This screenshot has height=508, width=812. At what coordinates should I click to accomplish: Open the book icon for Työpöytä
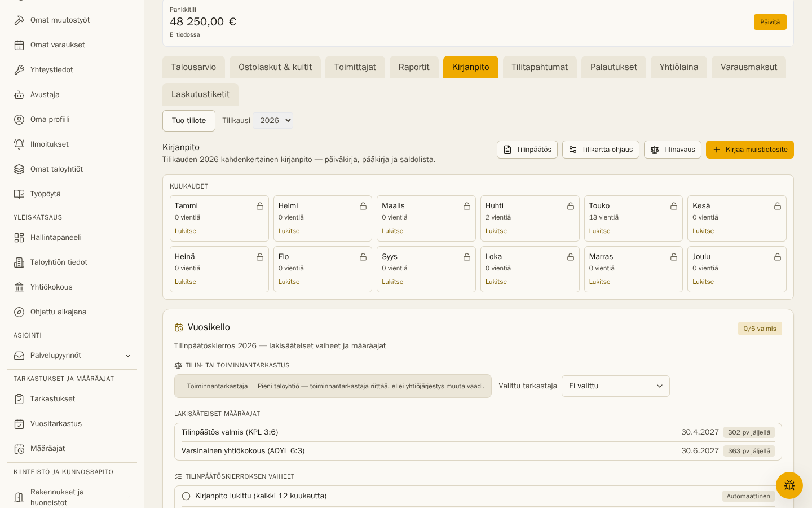tap(19, 194)
